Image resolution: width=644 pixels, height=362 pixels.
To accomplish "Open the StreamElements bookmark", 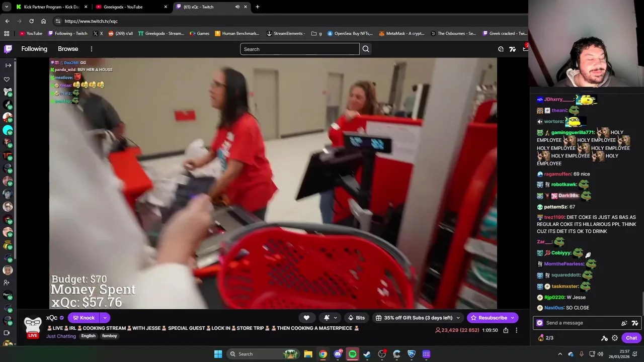I will [x=286, y=34].
